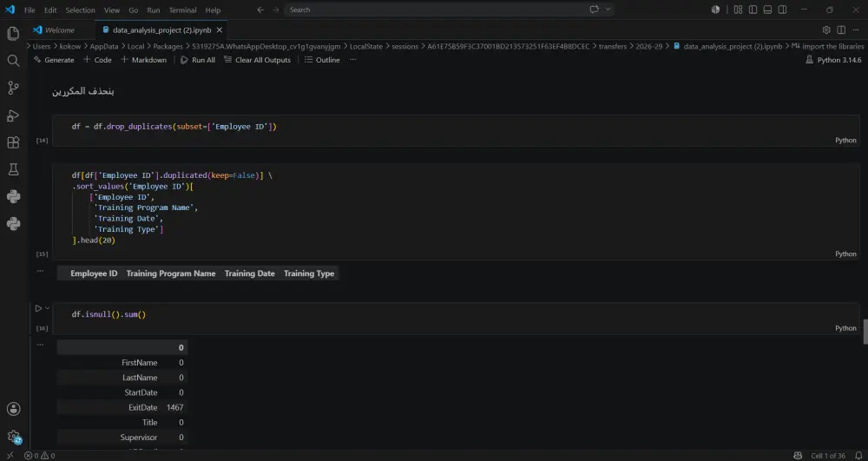Open the Extensions view
868x461 pixels.
coord(13,142)
